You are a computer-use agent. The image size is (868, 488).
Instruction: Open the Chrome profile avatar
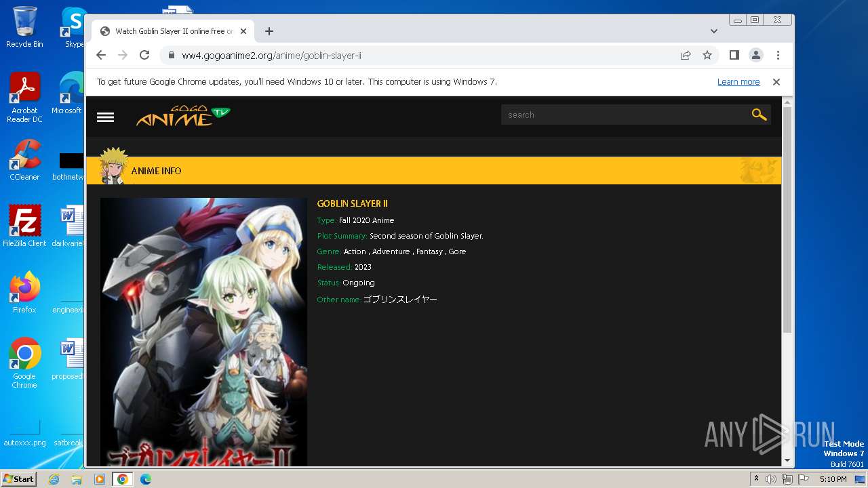pos(756,55)
